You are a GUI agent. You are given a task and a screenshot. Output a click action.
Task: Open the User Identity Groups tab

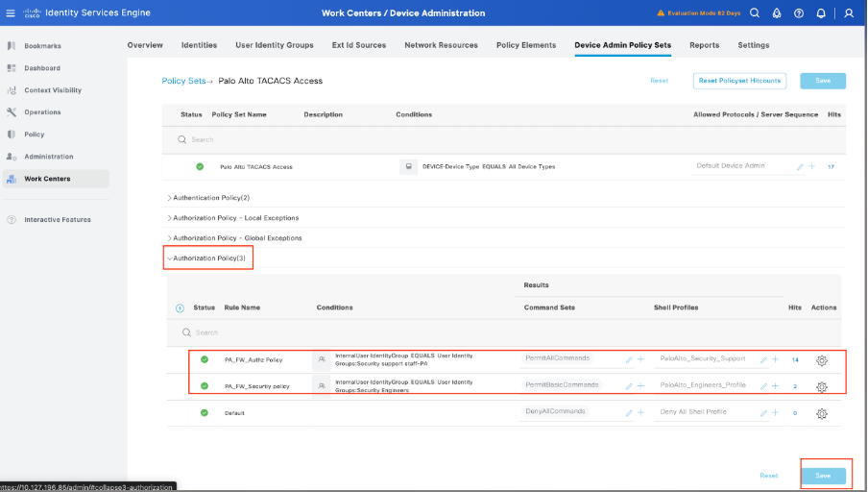tap(275, 45)
